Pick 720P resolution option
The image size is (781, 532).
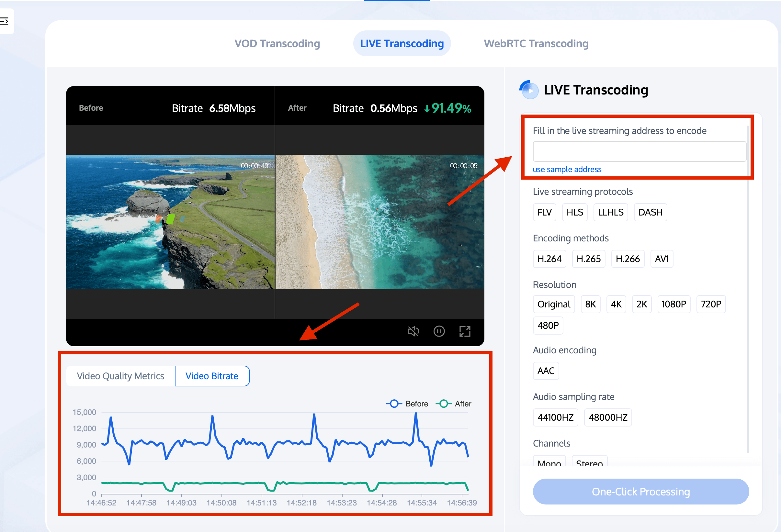pyautogui.click(x=711, y=304)
